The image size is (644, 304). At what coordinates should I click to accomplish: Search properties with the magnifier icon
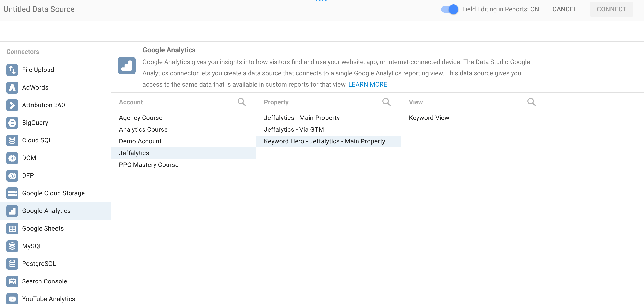click(x=386, y=102)
